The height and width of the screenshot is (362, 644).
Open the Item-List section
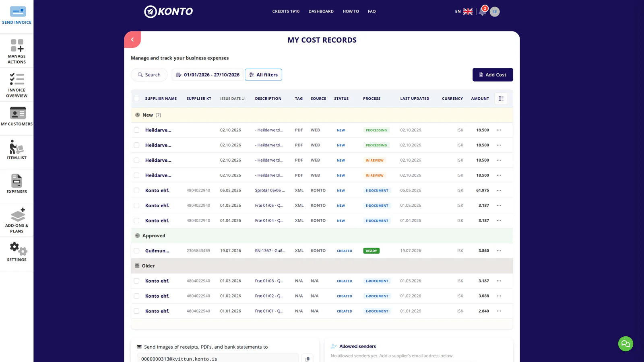pos(17,150)
